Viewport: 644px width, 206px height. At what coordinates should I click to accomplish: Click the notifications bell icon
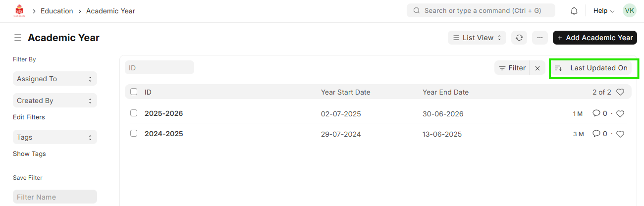[574, 11]
